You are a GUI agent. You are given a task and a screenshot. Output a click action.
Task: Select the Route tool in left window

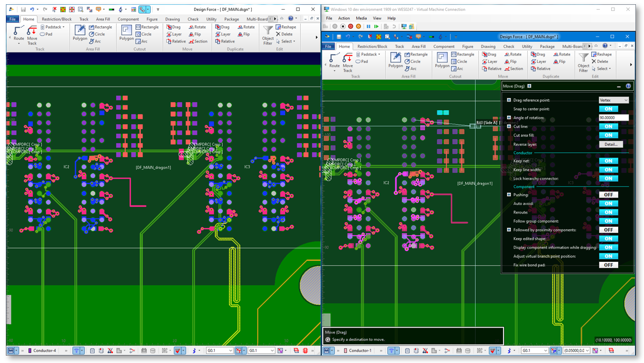[x=18, y=34]
